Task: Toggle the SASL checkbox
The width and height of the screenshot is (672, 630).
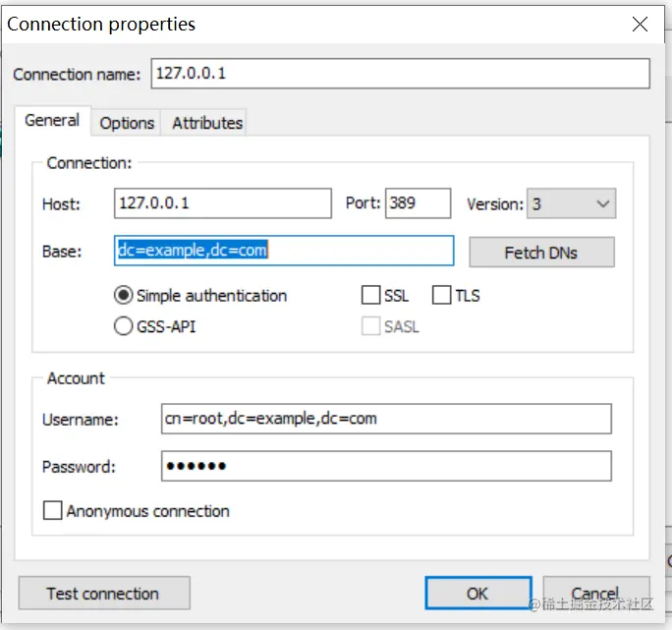Action: 371,326
